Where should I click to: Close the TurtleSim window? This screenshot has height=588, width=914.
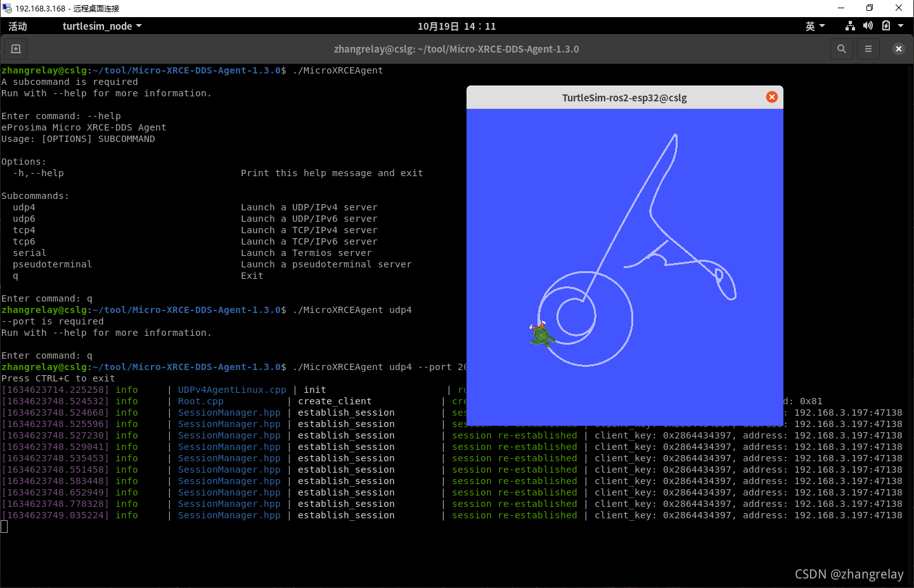(771, 97)
